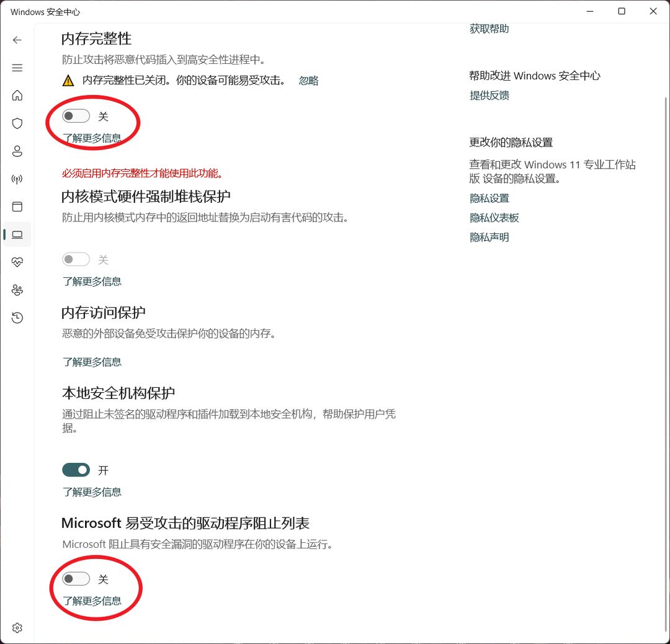
Task: Toggle 内核模式硬件强制堆栈保护 switch
Action: pyautogui.click(x=76, y=259)
